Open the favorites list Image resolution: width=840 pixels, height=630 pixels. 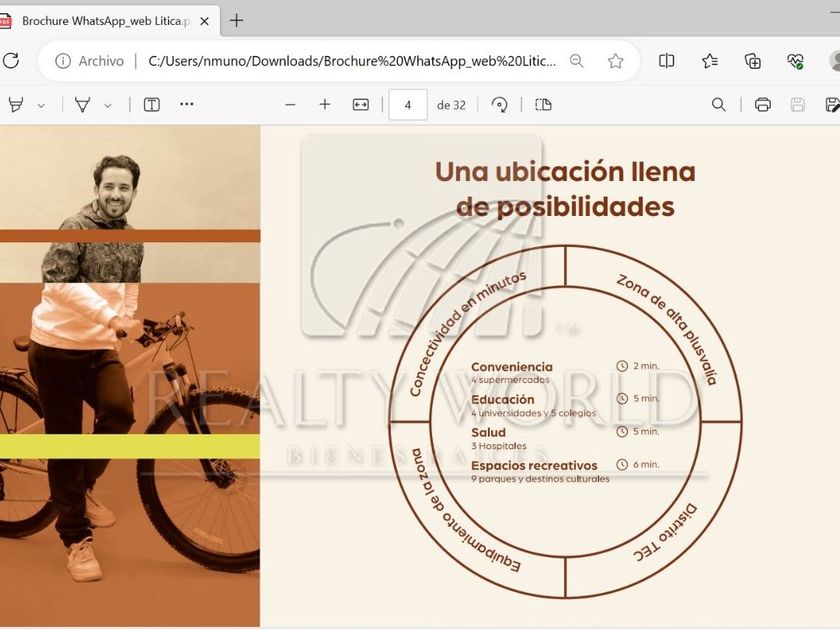point(710,61)
